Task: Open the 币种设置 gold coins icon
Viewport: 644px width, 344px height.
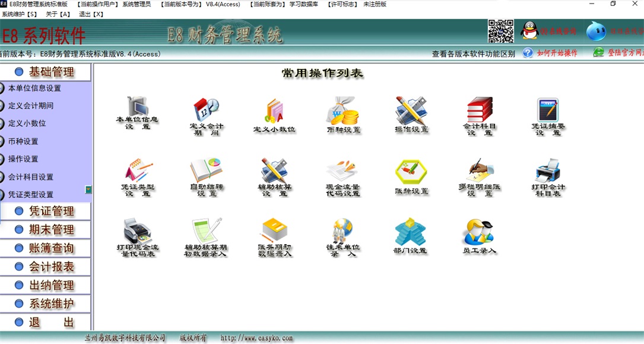Action: [x=342, y=111]
